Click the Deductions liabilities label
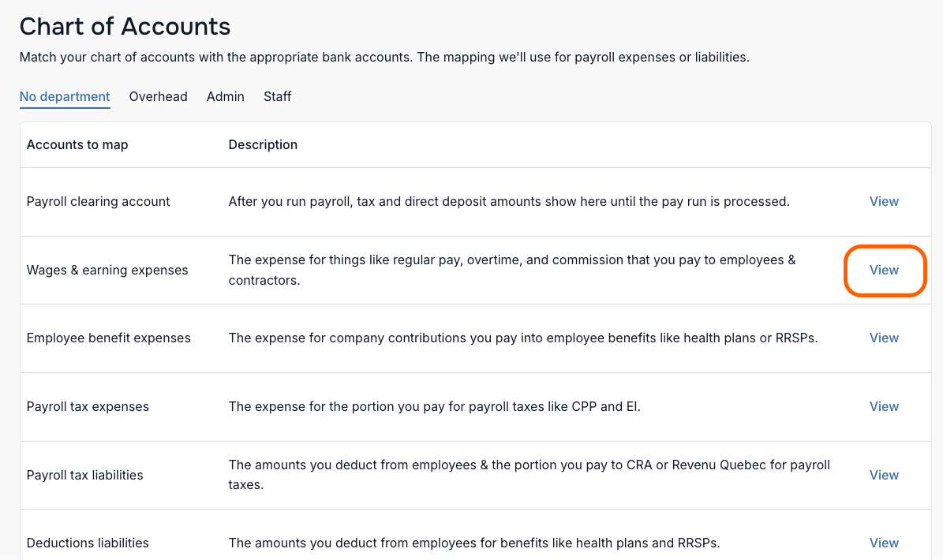 (x=88, y=543)
